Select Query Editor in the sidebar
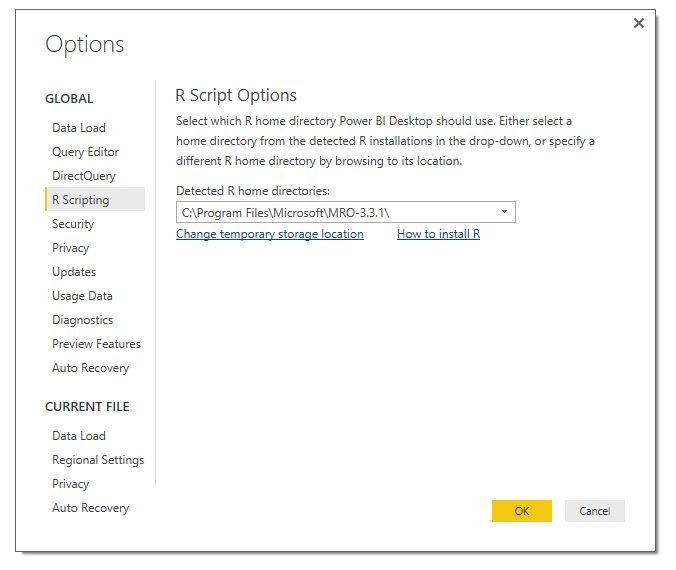 [x=85, y=152]
